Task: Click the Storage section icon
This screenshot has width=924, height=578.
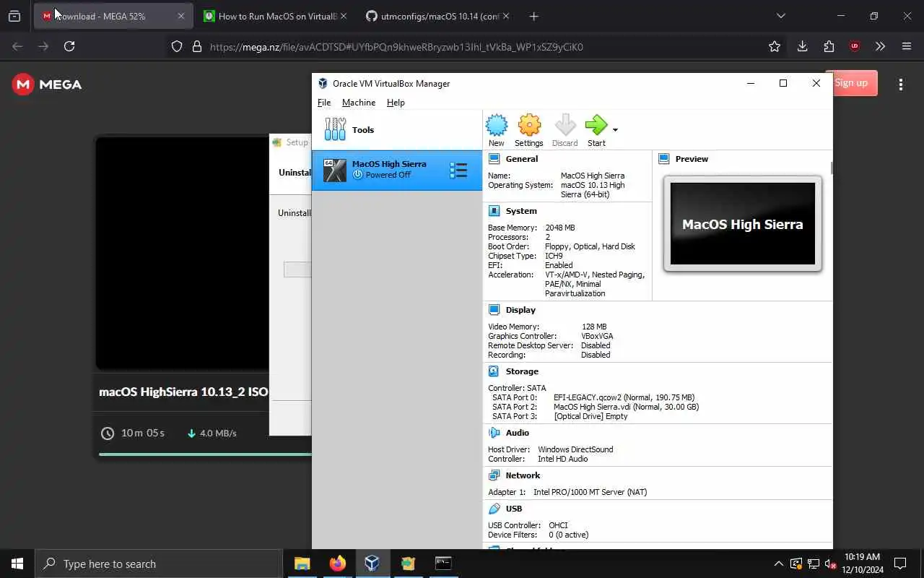Action: 494,371
